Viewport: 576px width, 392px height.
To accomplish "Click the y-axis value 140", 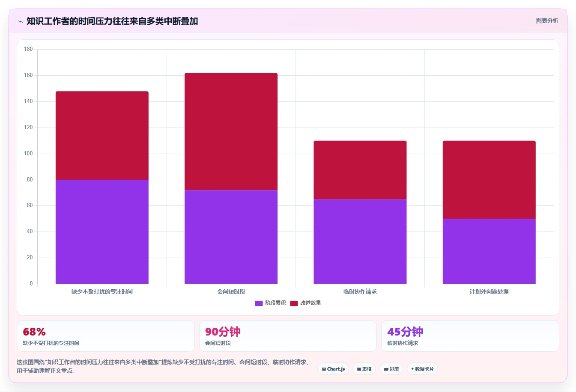I will tap(28, 101).
